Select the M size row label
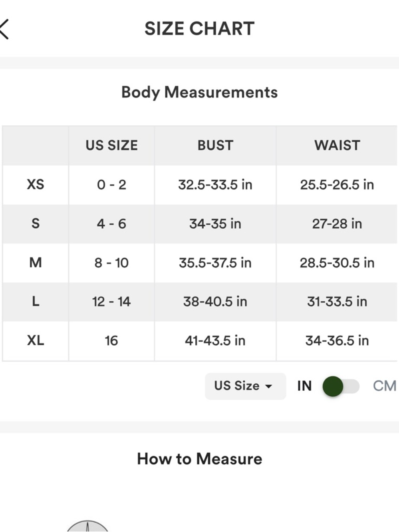Viewport: 399px width, 532px height. click(x=36, y=263)
